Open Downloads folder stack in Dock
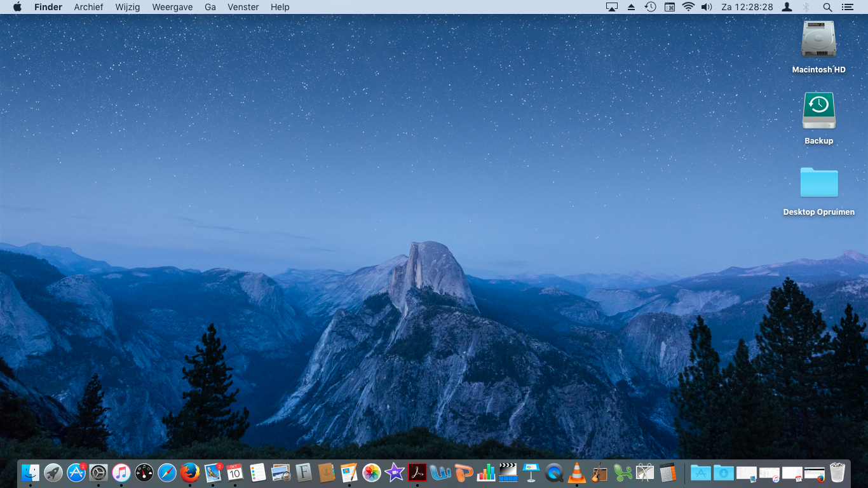The width and height of the screenshot is (868, 488). 724,472
